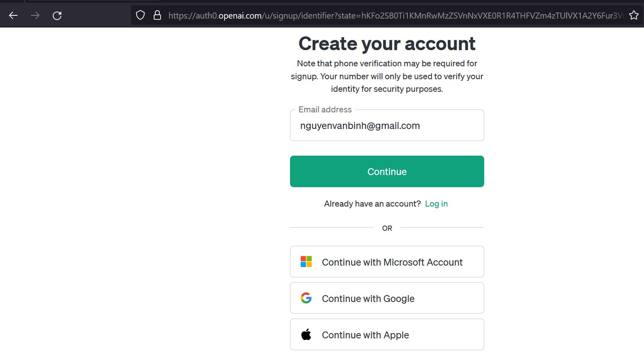This screenshot has height=361, width=644.
Task: Sign up using Continue with Apple
Action: (365, 335)
